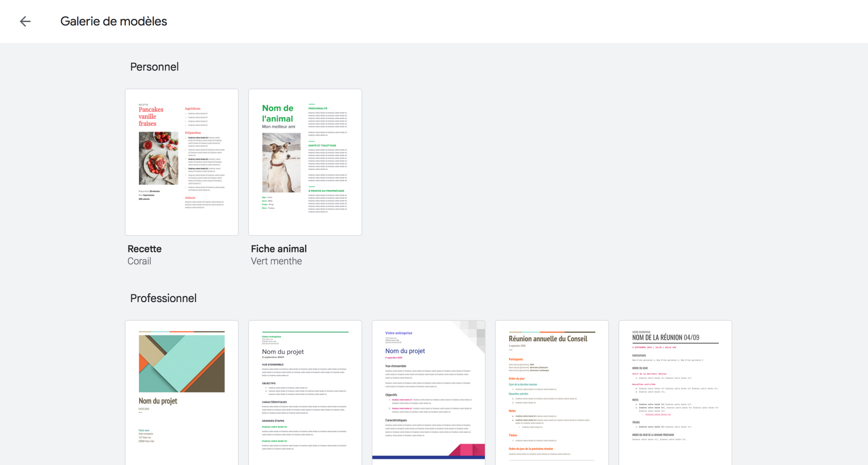Click the Fiche animal template title
This screenshot has width=868, height=465.
click(x=279, y=249)
